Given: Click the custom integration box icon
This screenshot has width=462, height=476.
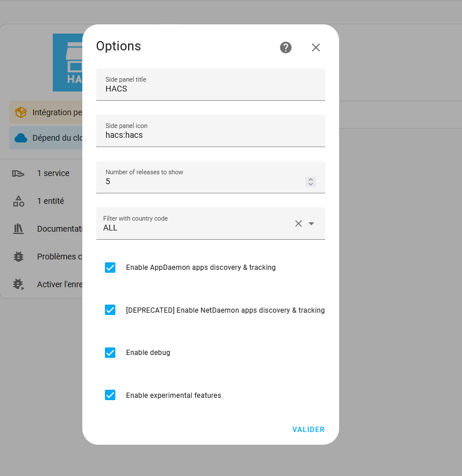Looking at the screenshot, I should [x=21, y=112].
